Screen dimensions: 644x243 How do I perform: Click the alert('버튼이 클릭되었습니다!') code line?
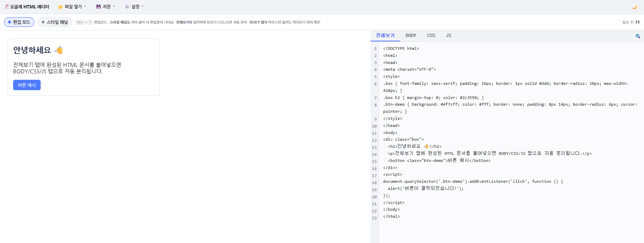coord(426,188)
